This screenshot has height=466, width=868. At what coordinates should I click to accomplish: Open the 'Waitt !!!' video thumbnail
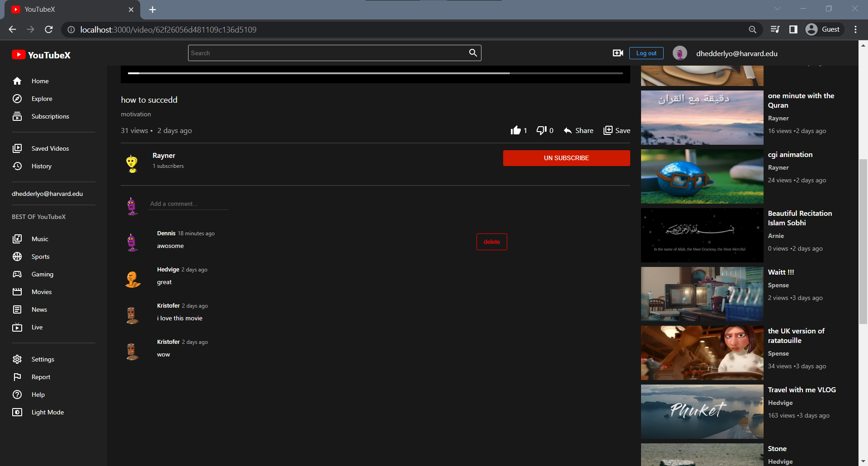(702, 294)
